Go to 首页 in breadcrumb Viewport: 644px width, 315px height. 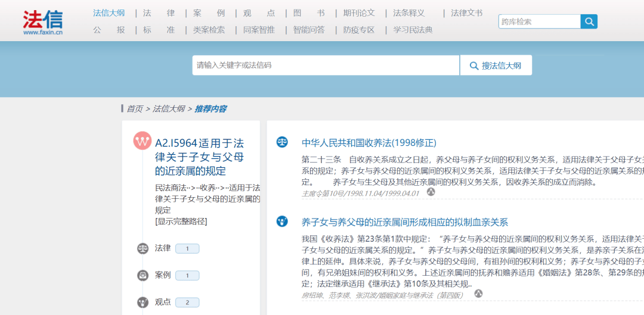(135, 109)
